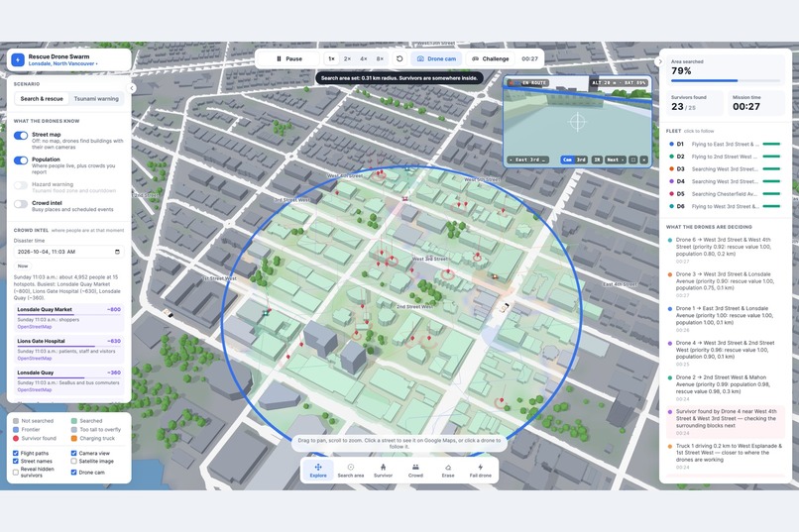Click the Area searched progress bar
799x532 pixels.
(725, 80)
